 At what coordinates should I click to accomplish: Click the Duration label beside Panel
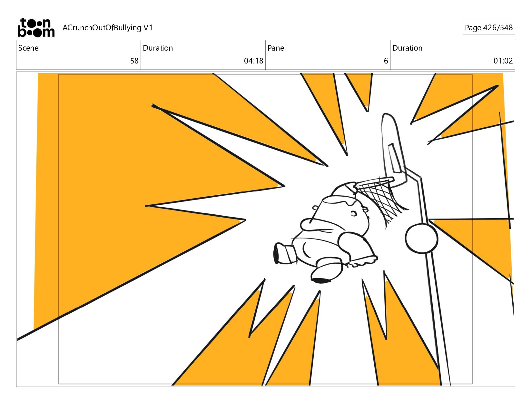pos(407,48)
